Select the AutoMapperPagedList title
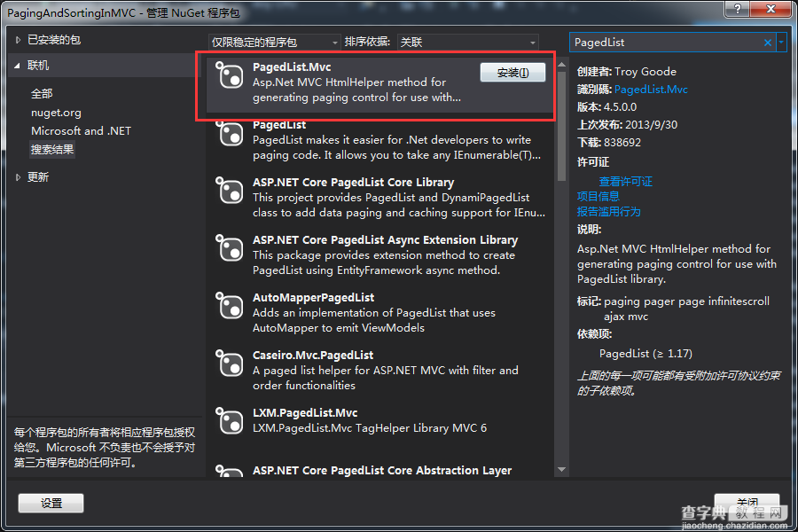Viewport: 798px width, 532px height. [314, 297]
